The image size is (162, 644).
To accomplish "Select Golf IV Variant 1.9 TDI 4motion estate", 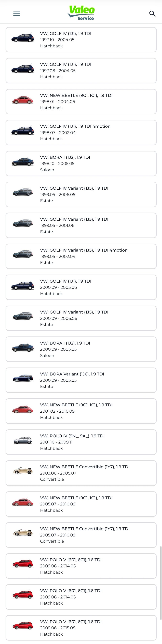I will (81, 256).
